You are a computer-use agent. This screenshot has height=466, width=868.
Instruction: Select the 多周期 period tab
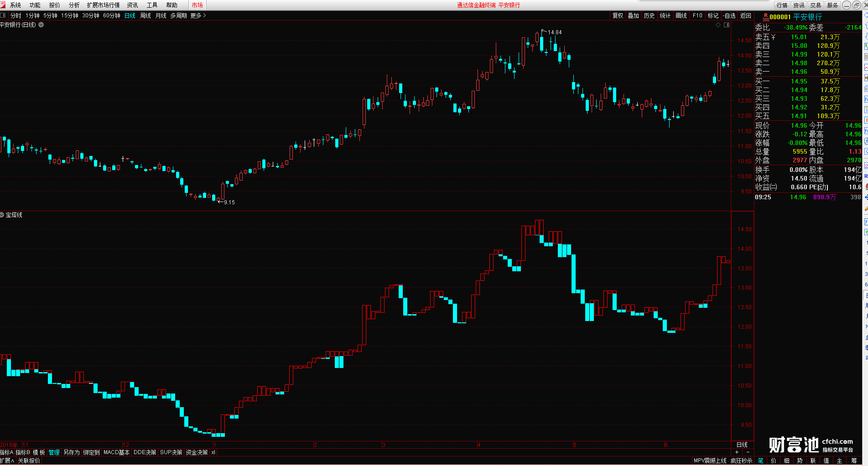pos(178,16)
